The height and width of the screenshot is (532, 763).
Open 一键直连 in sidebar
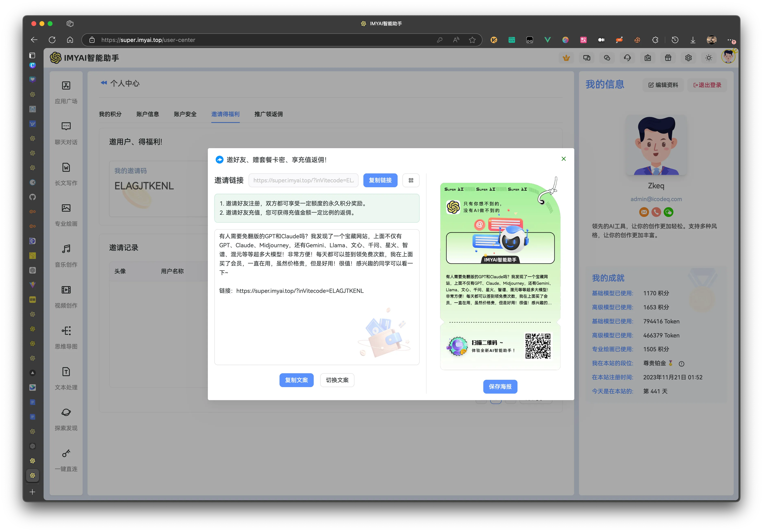coord(66,460)
